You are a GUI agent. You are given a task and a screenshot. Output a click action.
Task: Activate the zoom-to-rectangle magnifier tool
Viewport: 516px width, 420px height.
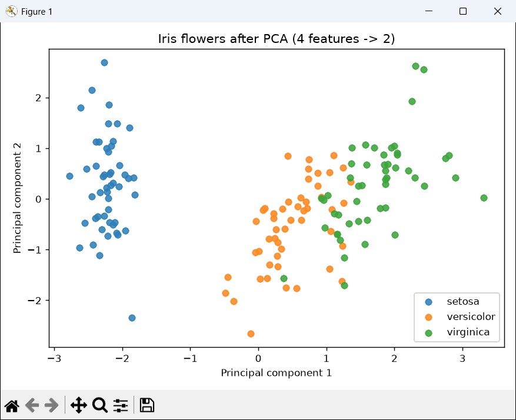click(x=100, y=405)
